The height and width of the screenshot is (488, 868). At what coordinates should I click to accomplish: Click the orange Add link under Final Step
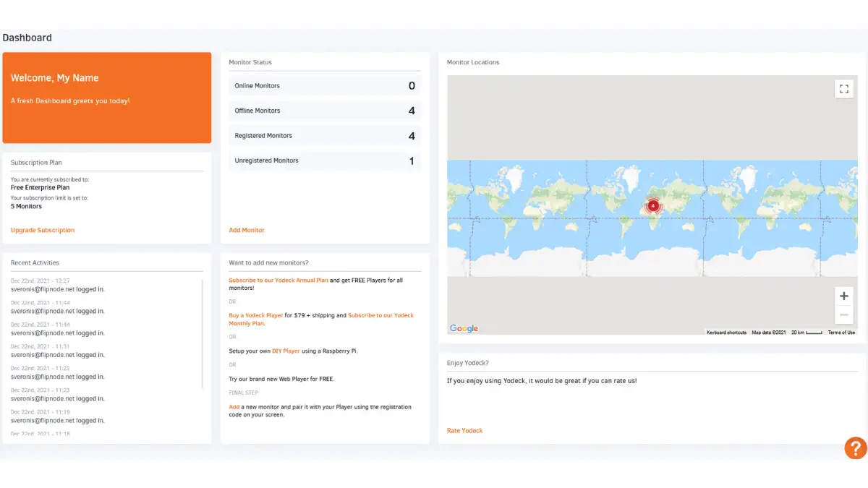[x=234, y=407]
